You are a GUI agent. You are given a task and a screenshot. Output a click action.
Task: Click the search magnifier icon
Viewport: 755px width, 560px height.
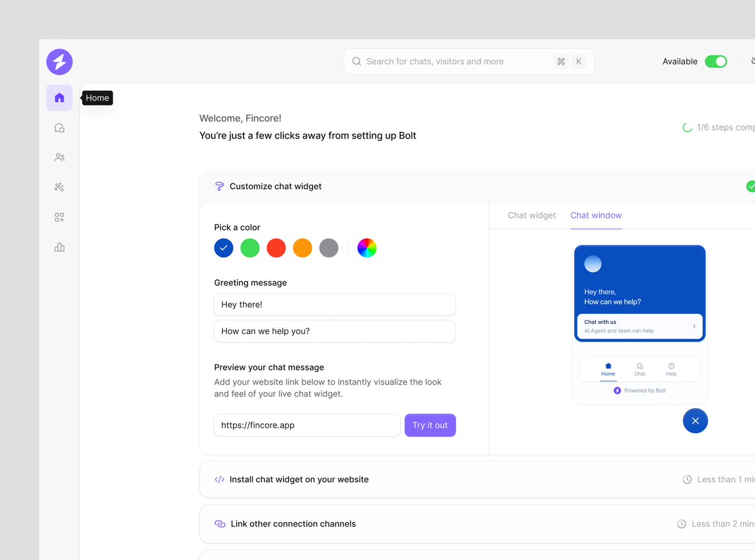click(356, 62)
